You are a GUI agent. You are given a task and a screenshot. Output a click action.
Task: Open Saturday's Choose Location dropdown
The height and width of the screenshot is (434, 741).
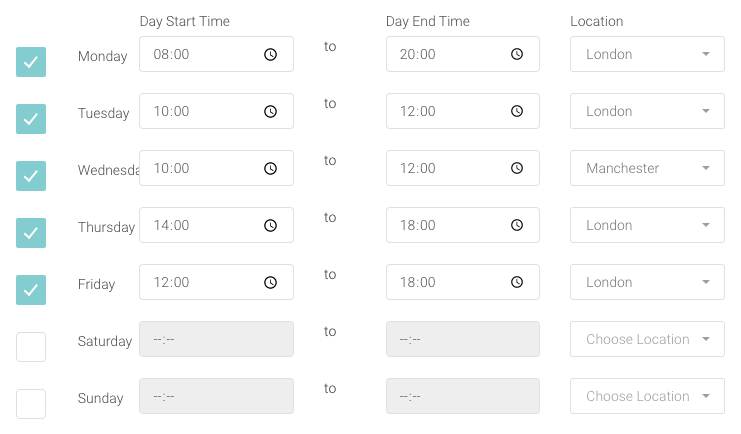tap(647, 339)
